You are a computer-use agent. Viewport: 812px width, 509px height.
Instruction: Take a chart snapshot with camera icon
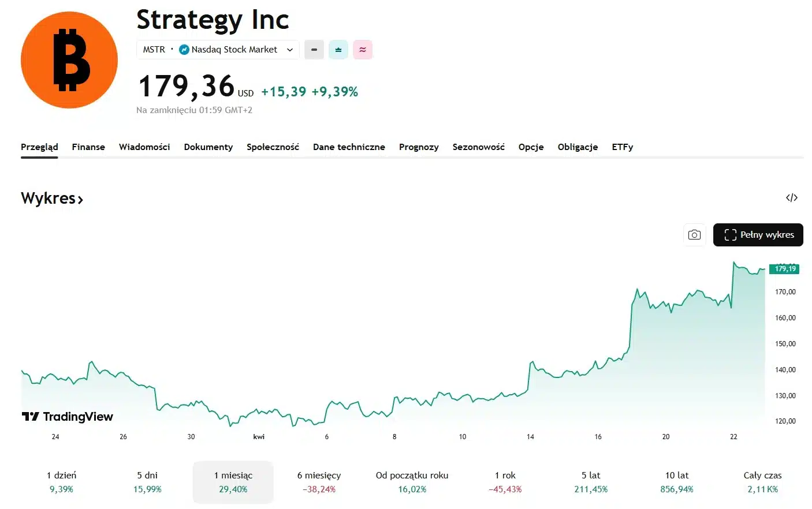(x=694, y=235)
